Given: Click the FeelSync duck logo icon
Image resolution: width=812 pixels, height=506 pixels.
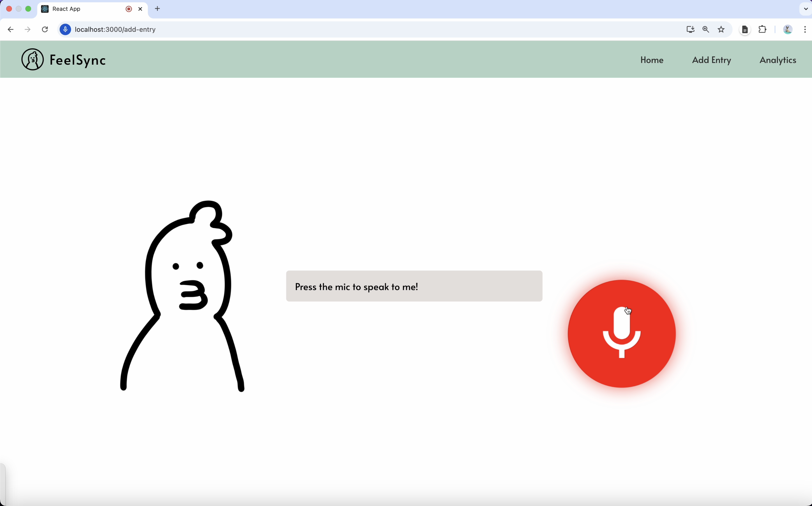Looking at the screenshot, I should [32, 60].
